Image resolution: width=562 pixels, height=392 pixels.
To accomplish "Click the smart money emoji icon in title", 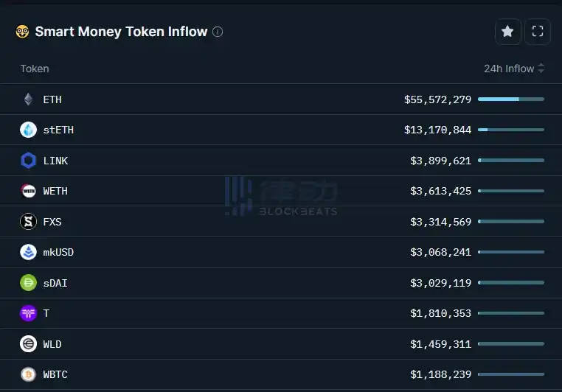I will point(22,32).
